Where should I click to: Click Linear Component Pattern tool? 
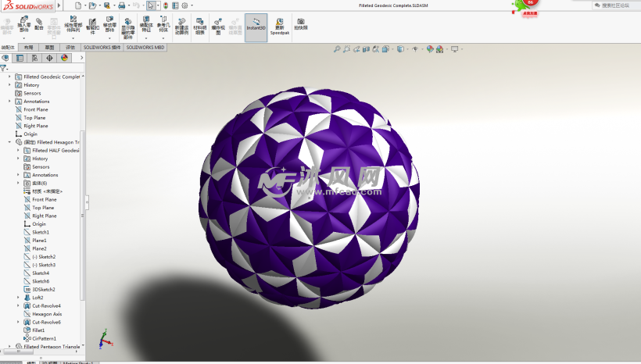[73, 24]
